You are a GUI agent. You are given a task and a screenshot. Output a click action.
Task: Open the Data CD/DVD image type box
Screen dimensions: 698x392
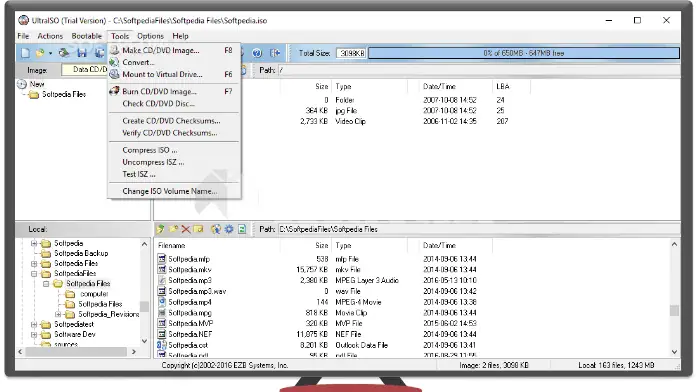pos(85,70)
